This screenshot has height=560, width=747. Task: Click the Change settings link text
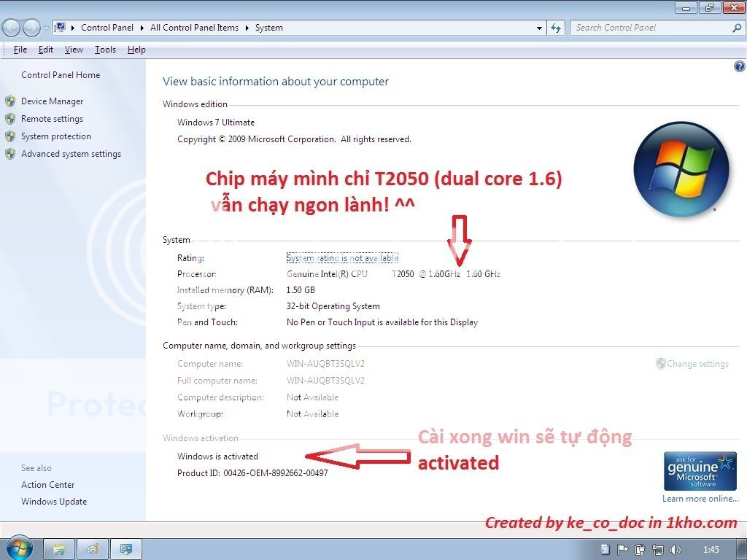(697, 364)
